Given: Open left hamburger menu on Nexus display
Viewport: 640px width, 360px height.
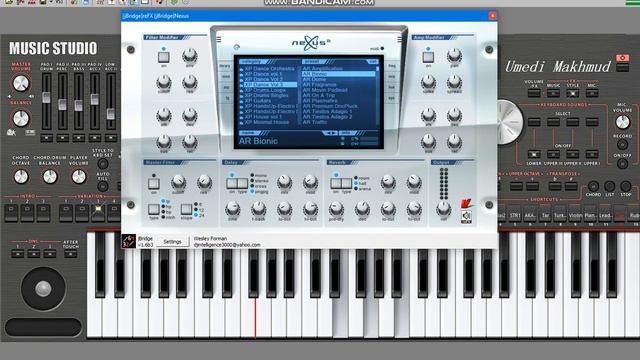Looking at the screenshot, I should click(219, 40).
